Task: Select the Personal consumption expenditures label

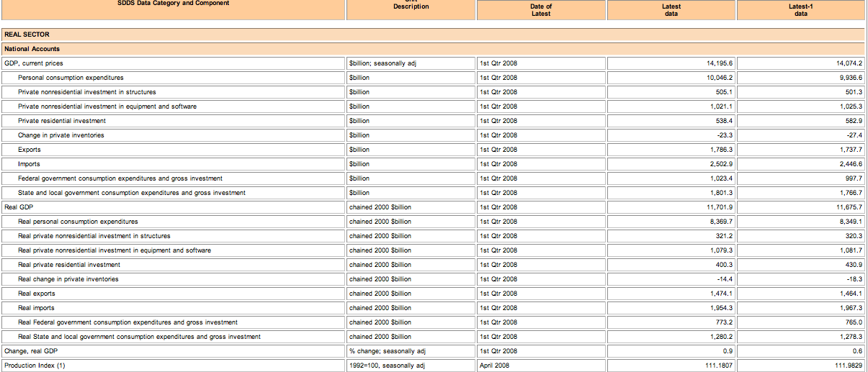Action: coord(71,78)
